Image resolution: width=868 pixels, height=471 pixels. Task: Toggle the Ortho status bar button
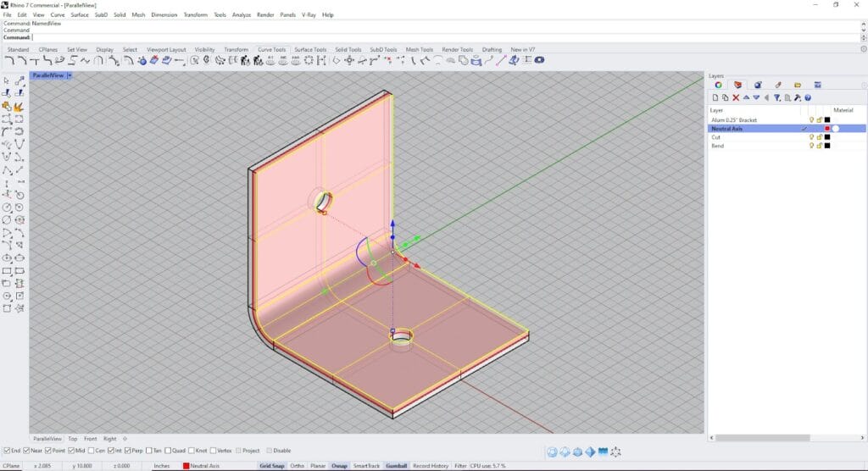pos(298,466)
